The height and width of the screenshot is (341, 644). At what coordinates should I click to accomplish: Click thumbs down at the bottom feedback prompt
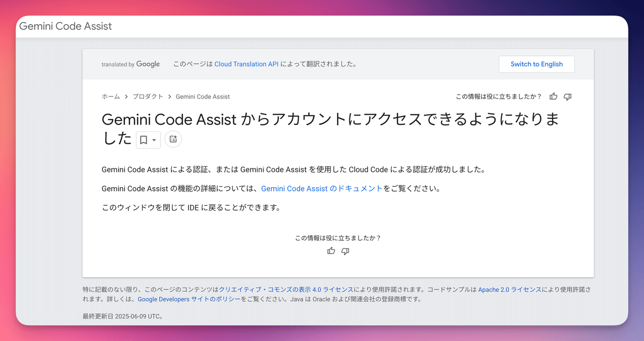coord(345,251)
